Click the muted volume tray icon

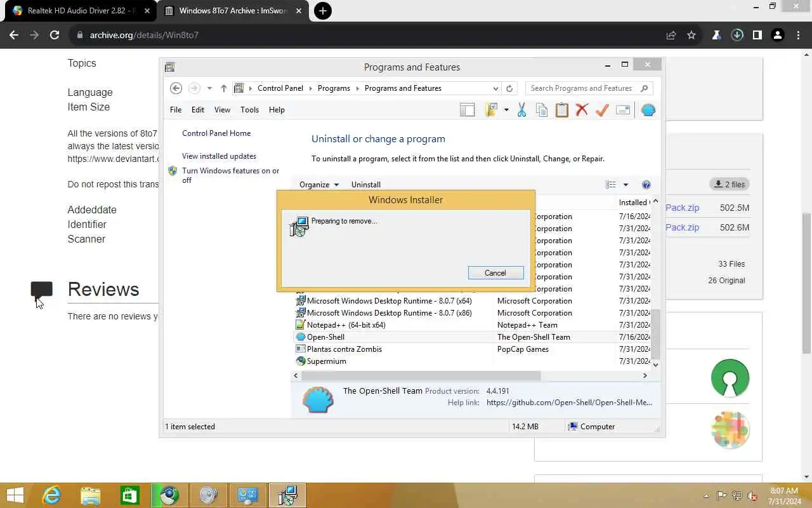(x=753, y=496)
